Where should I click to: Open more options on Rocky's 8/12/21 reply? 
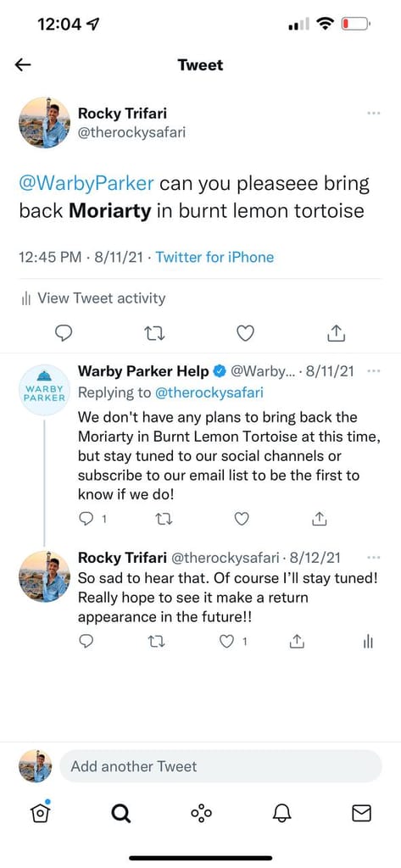pos(374,557)
